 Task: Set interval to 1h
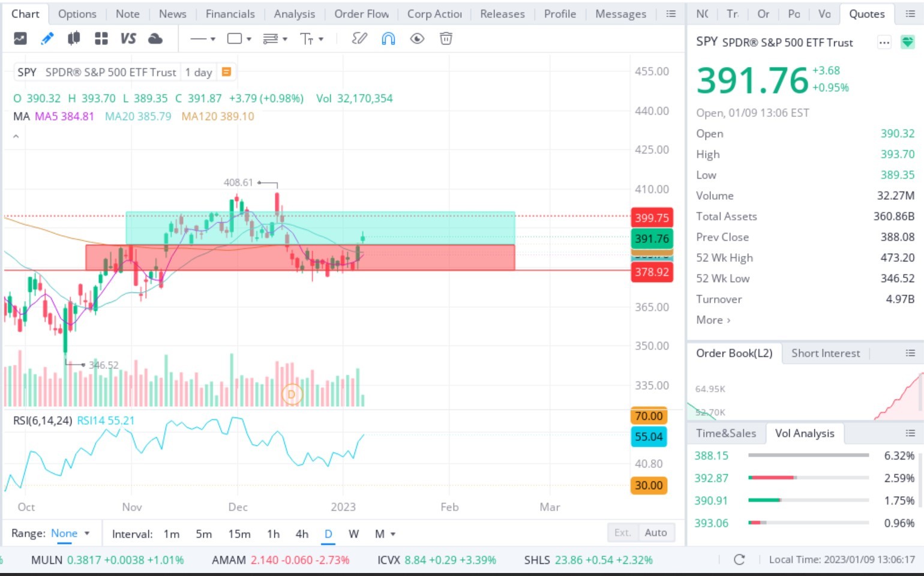pos(274,534)
